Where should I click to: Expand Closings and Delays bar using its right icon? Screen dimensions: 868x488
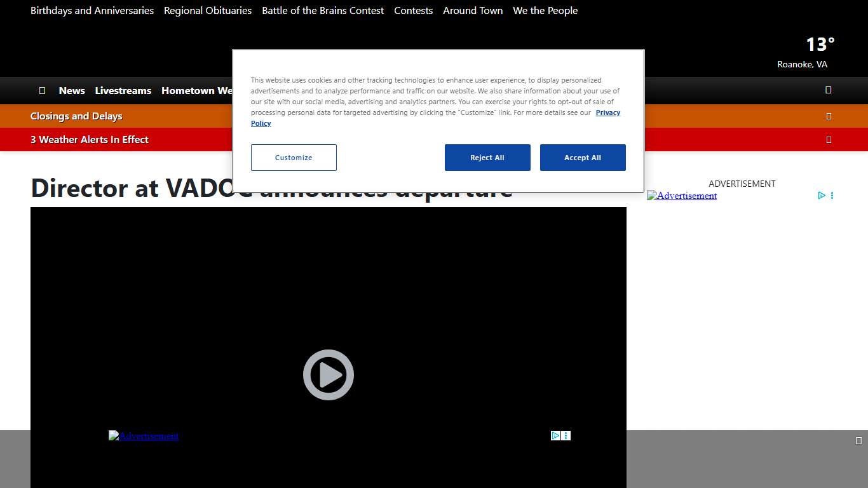[829, 116]
